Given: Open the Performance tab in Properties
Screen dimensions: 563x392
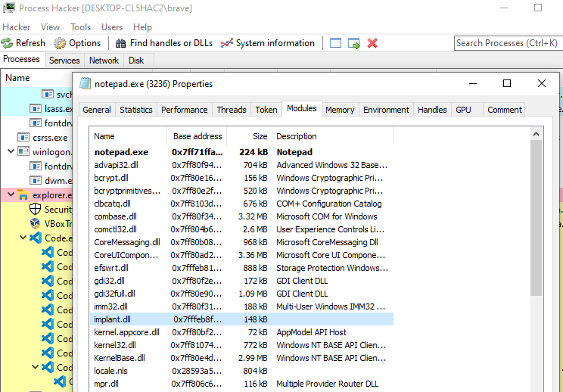Looking at the screenshot, I should pos(184,110).
